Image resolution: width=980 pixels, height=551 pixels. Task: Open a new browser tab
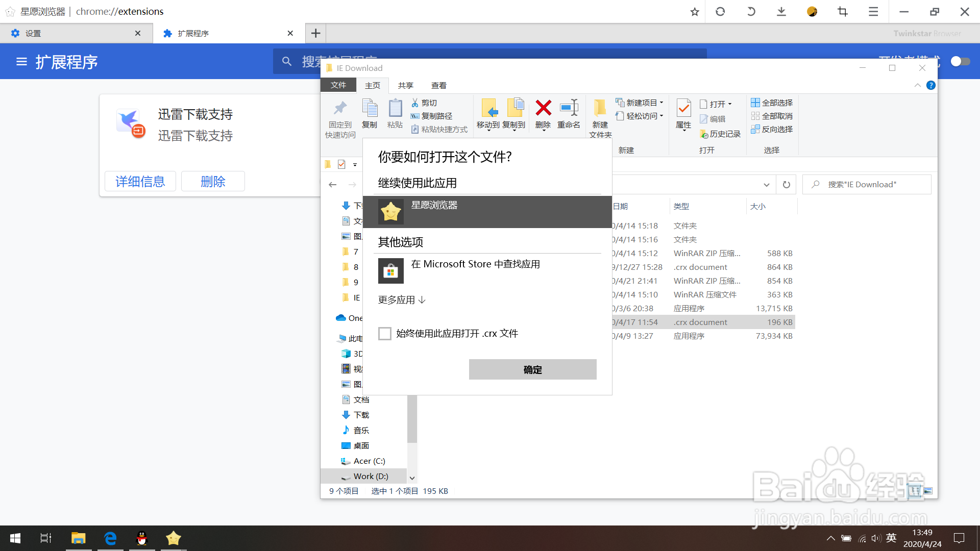click(x=316, y=33)
